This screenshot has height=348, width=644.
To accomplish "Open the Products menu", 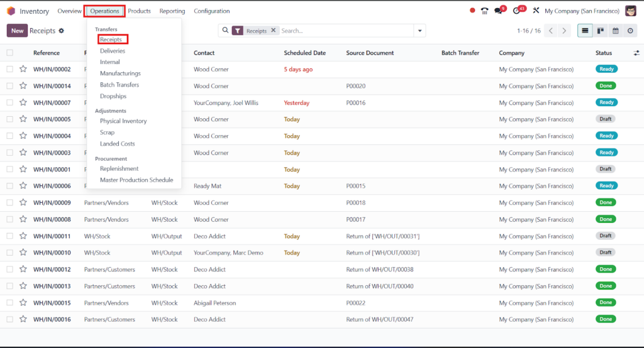I will click(139, 11).
